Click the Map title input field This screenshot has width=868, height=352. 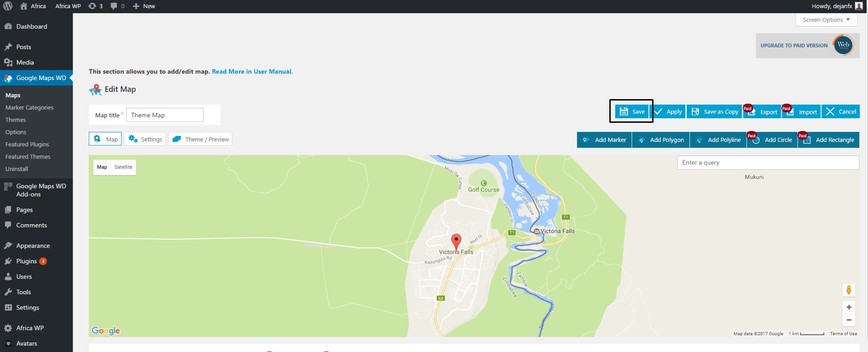[164, 115]
